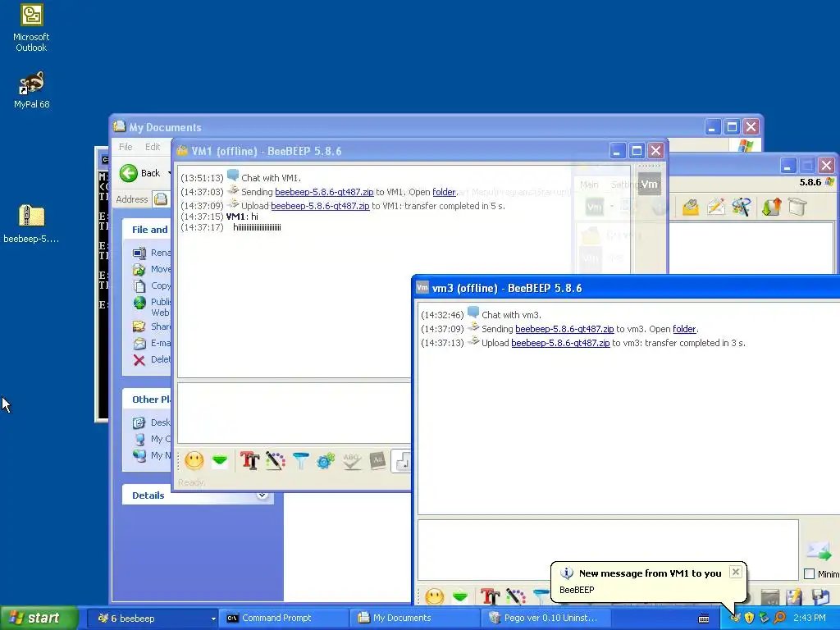This screenshot has width=840, height=630.
Task: Toggle the Minim checkbox in vm3 chat
Action: pyautogui.click(x=809, y=574)
